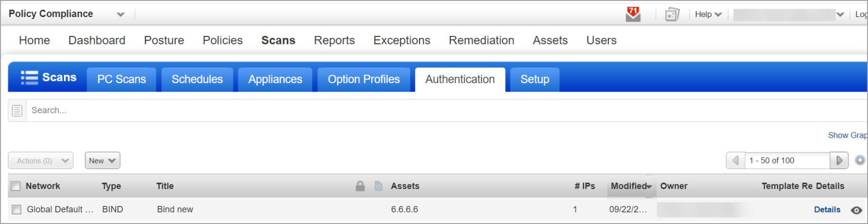868x224 pixels.
Task: Click the search list icon left of Search
Action: 17,111
